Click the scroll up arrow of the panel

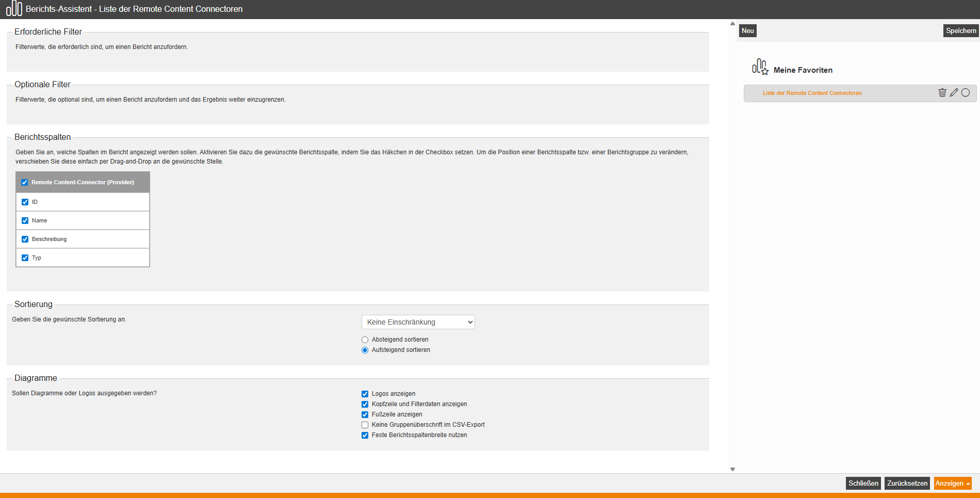pyautogui.click(x=732, y=24)
